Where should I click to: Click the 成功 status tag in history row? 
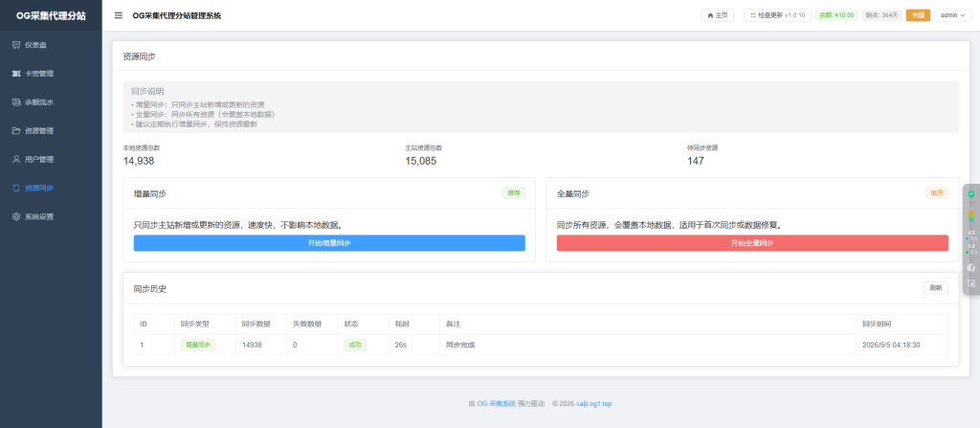(355, 345)
